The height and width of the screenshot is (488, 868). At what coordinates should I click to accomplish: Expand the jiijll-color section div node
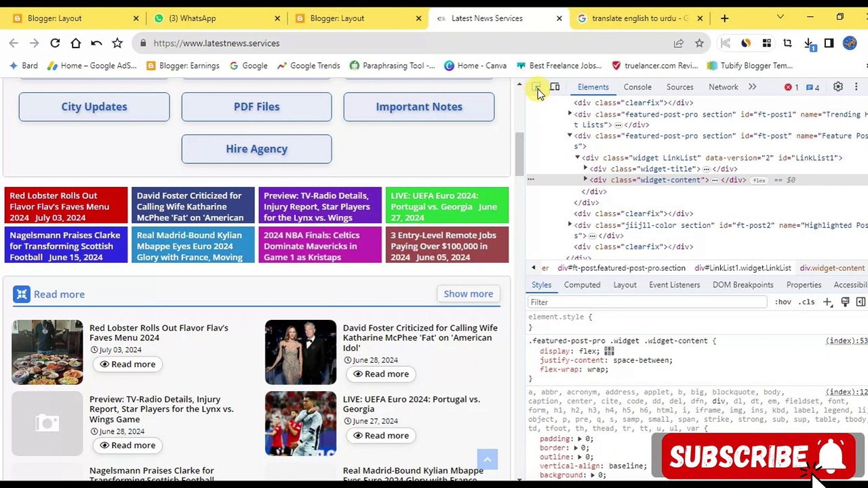pos(570,225)
